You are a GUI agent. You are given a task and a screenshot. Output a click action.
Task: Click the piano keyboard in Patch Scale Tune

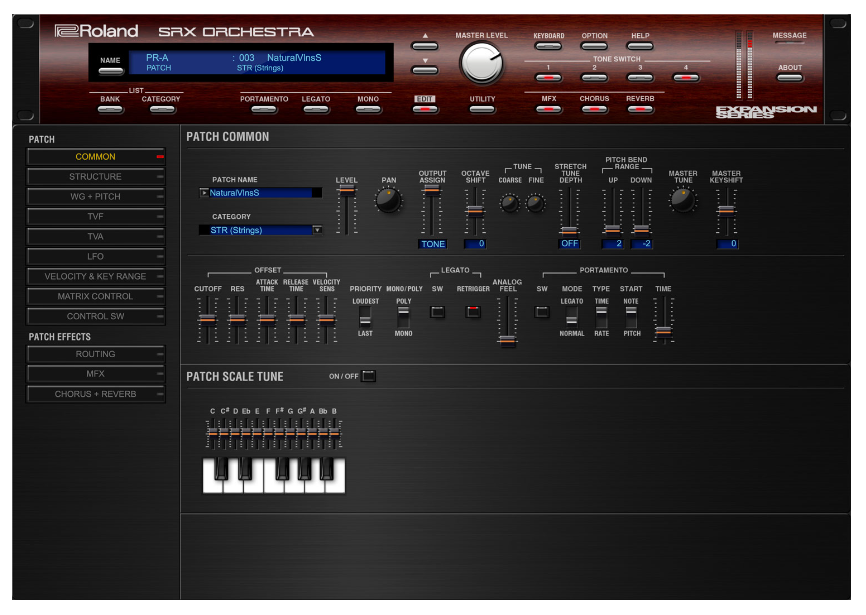[274, 475]
